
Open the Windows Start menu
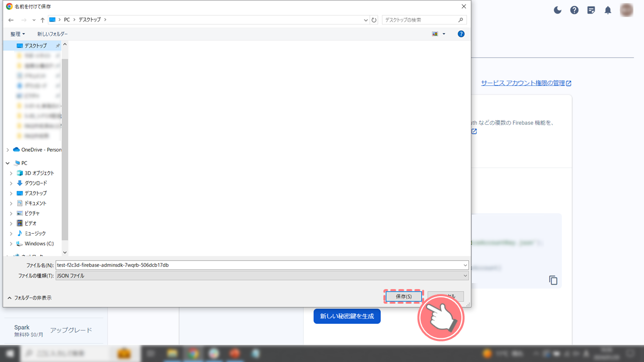click(10, 353)
